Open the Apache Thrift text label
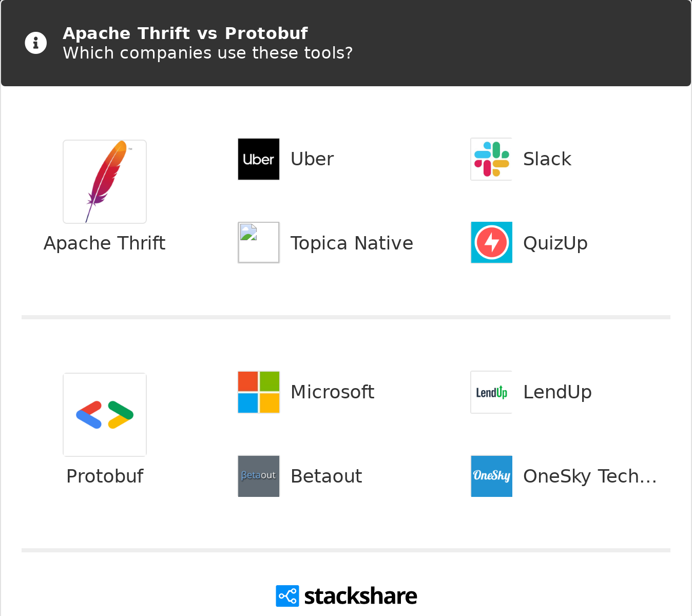The image size is (692, 616). (x=105, y=243)
